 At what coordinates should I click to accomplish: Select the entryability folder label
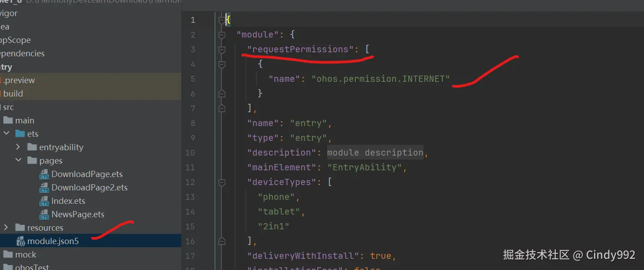click(61, 148)
